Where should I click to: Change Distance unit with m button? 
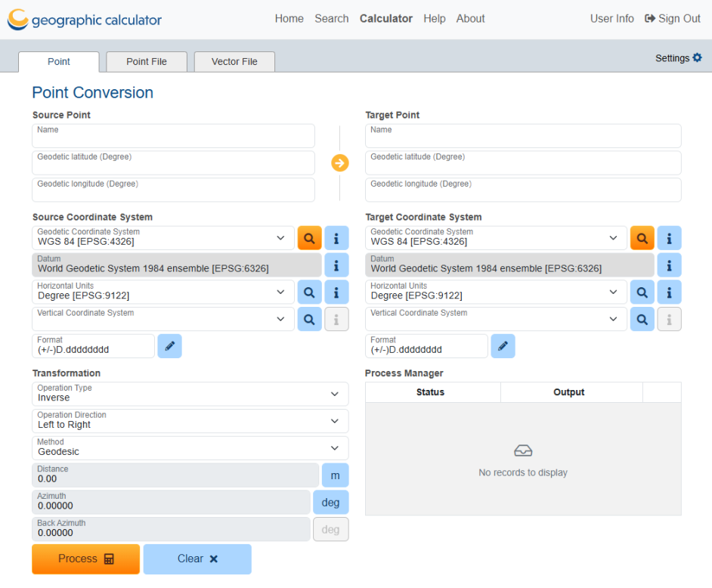335,475
